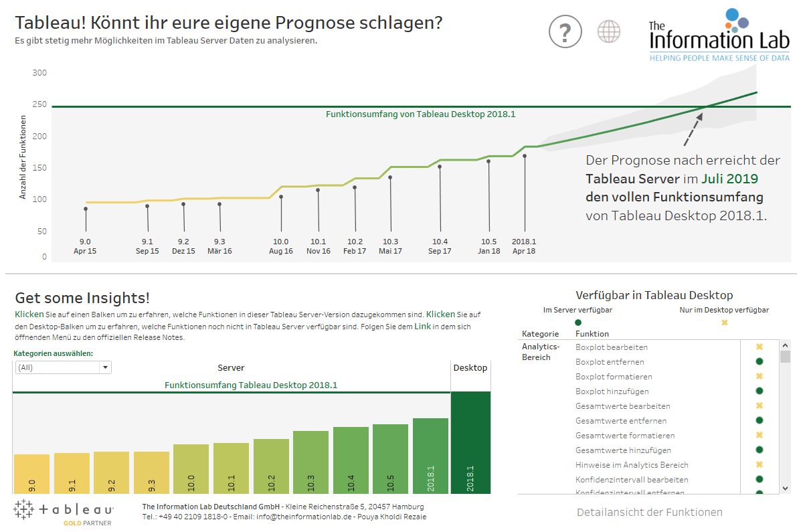Screen dimensions: 803x532
Task: Click the 10.4 Sep 17 timeline marker dot
Action: (440, 167)
